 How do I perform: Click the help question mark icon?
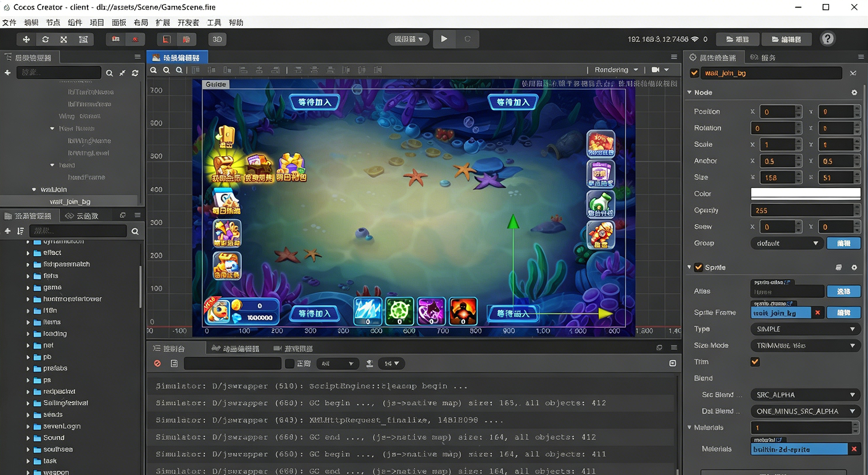tap(827, 39)
